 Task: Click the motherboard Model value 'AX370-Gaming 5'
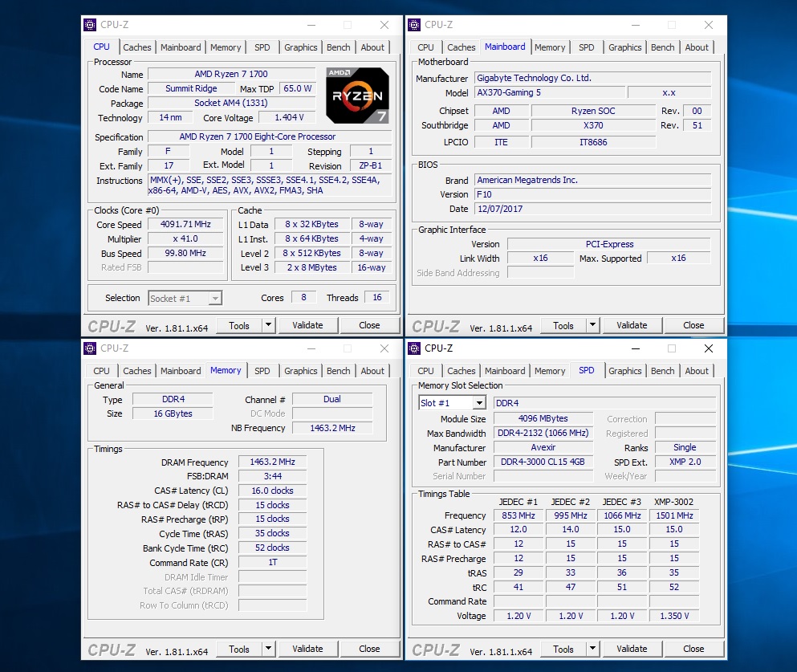pyautogui.click(x=550, y=92)
